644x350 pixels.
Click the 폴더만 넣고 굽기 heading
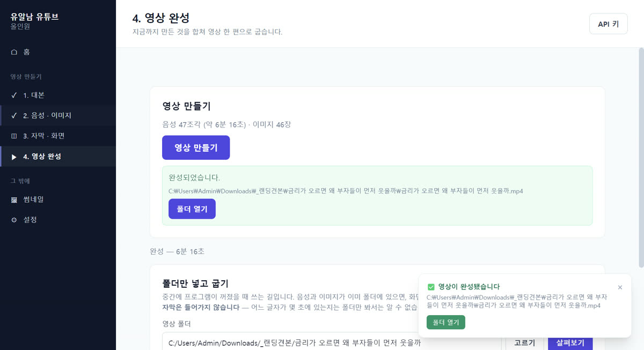tap(195, 282)
